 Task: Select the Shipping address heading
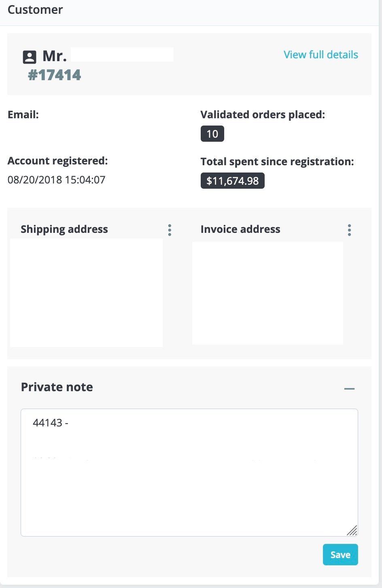click(x=64, y=229)
